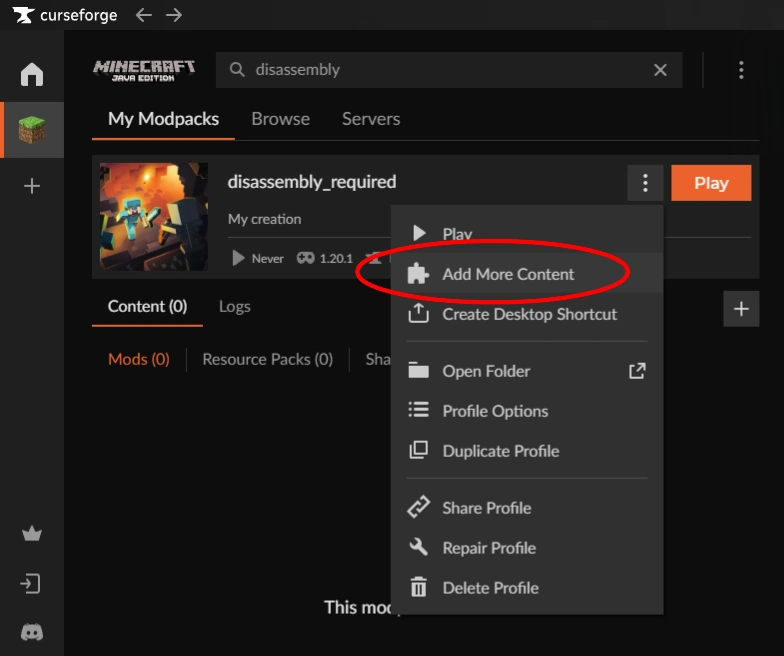Click Open Folder in context menu
The height and width of the screenshot is (656, 784).
[486, 371]
